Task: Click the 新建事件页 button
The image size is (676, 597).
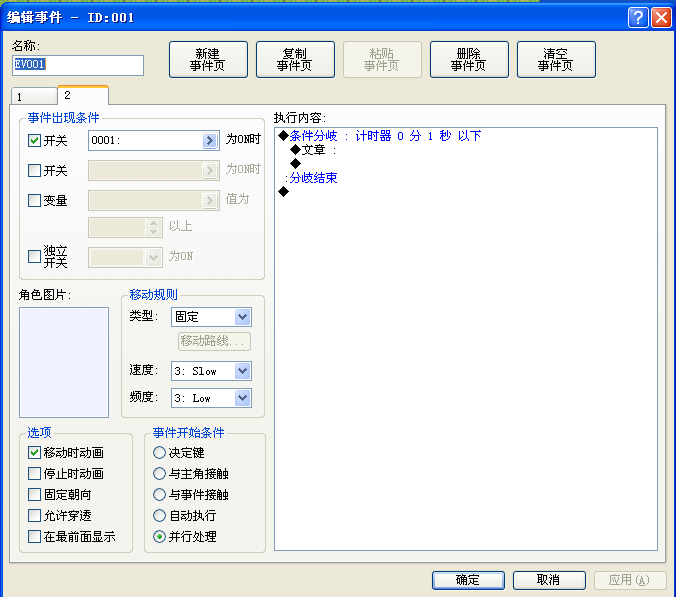Action: click(x=208, y=59)
